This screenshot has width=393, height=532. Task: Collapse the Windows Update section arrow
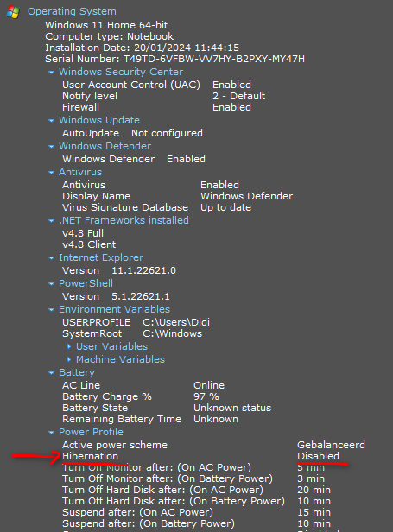tap(51, 120)
